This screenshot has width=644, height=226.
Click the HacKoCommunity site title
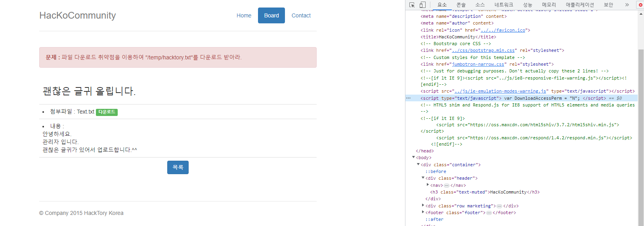click(x=78, y=15)
